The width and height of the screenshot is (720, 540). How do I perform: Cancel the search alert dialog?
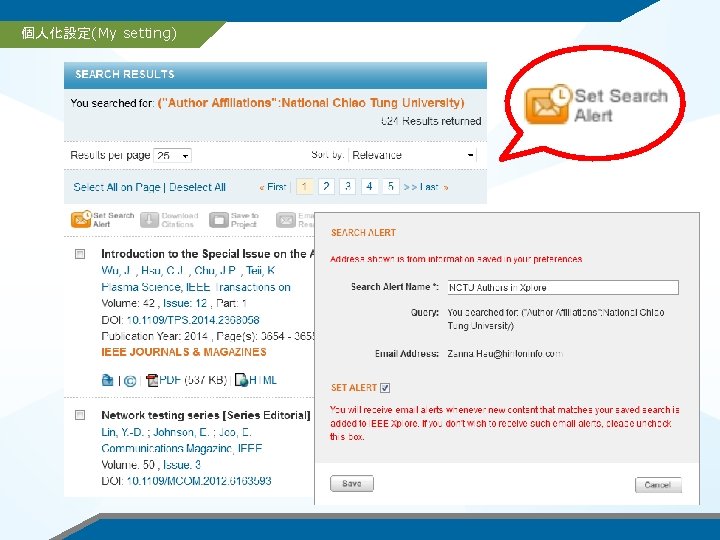658,484
